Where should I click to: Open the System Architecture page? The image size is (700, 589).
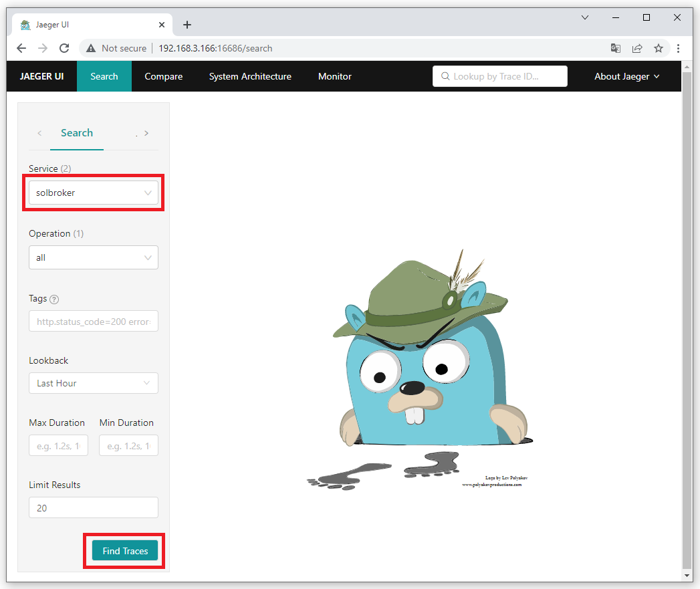pos(250,76)
